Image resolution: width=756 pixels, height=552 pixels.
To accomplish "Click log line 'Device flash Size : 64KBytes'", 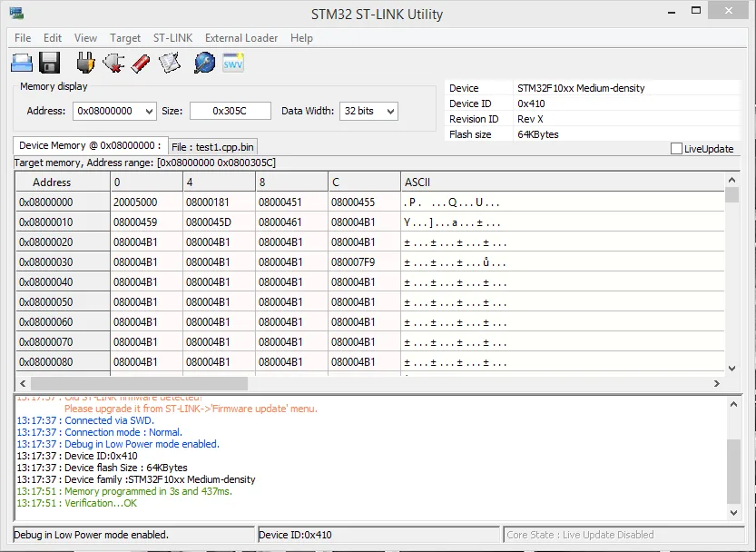I will (126, 468).
